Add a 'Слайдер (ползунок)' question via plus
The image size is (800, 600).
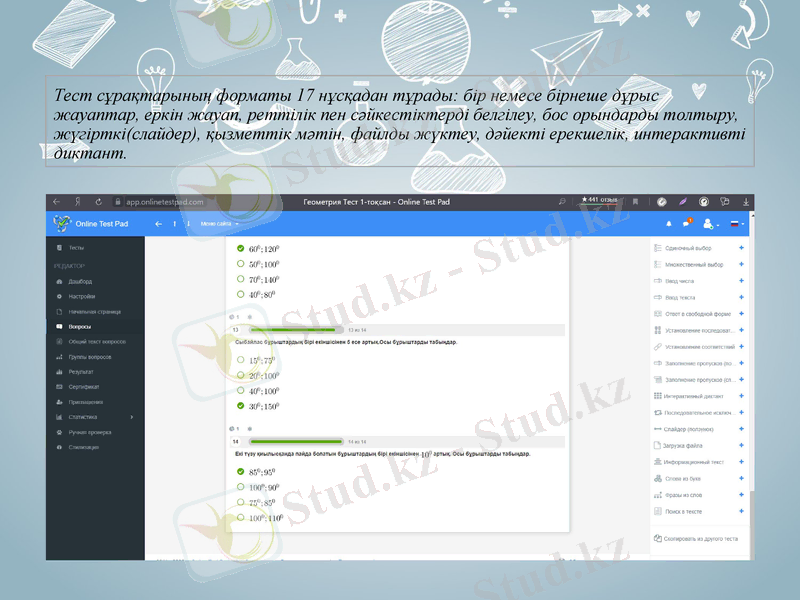pos(741,428)
